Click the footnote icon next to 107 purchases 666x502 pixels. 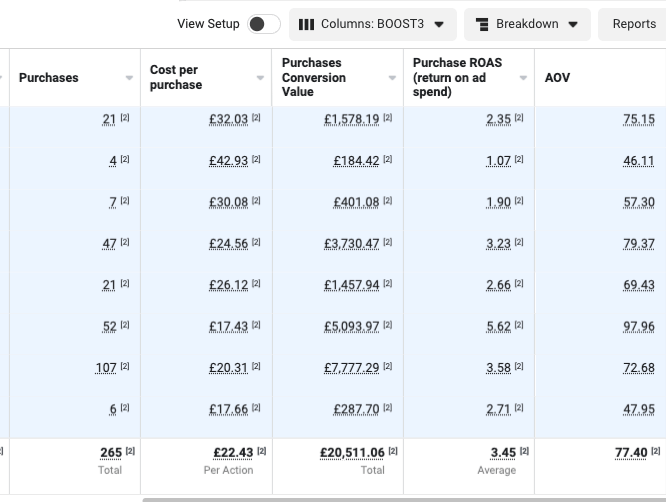pos(125,367)
